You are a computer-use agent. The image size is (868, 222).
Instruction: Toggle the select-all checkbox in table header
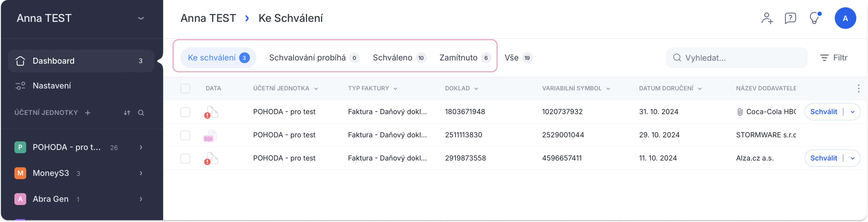pyautogui.click(x=185, y=88)
